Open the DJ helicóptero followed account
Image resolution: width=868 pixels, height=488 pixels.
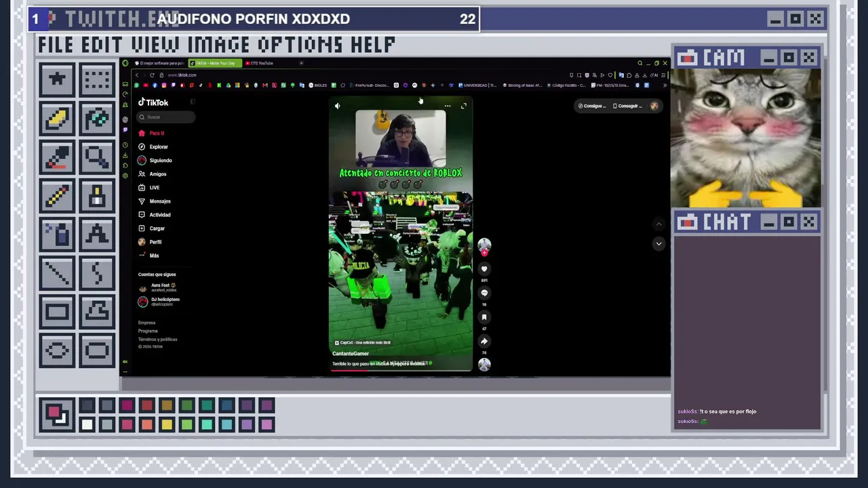159,302
